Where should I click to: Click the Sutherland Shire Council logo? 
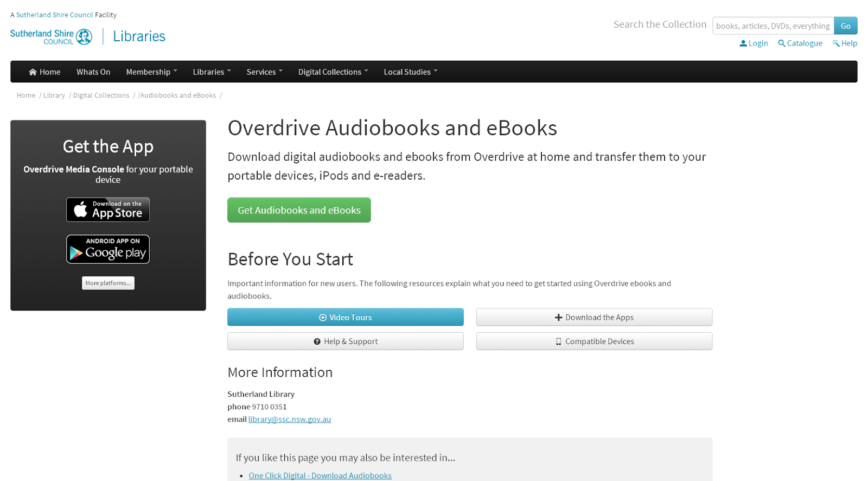pyautogui.click(x=51, y=36)
